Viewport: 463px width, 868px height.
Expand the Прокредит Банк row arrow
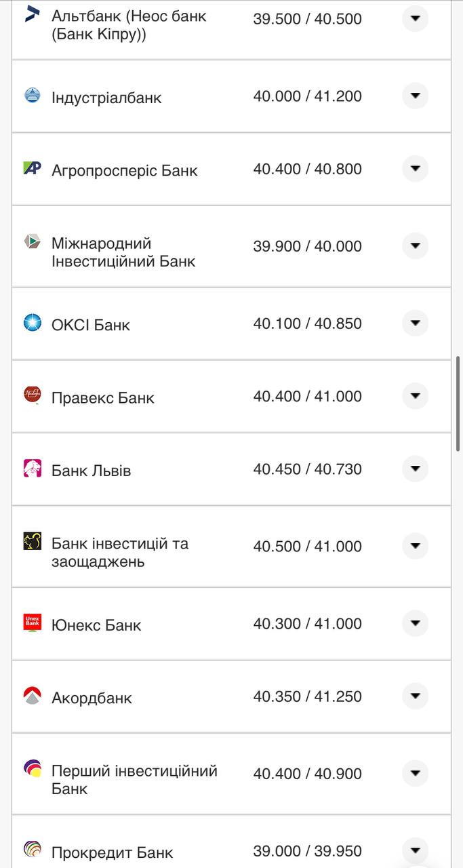415,850
